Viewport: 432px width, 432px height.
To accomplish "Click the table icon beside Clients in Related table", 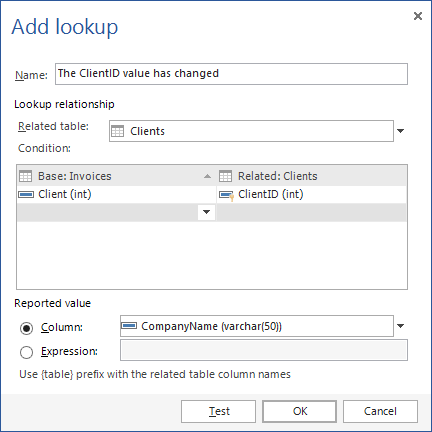I will tap(117, 131).
